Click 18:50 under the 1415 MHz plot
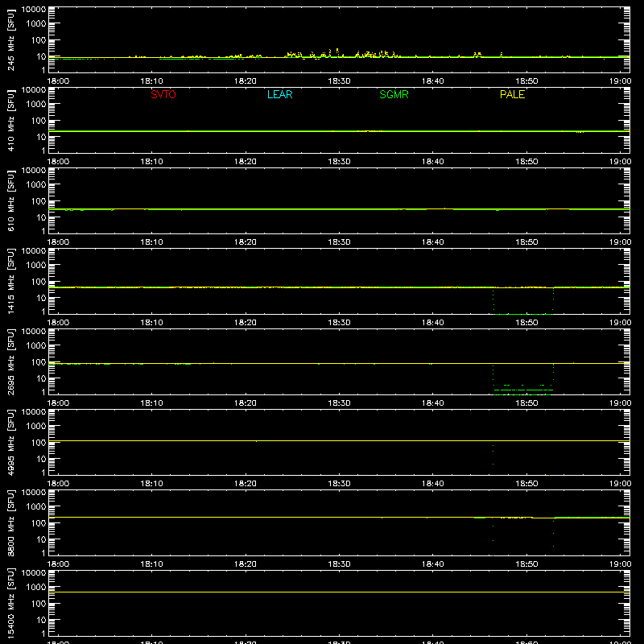Image resolution: width=644 pixels, height=644 pixels. click(x=526, y=323)
